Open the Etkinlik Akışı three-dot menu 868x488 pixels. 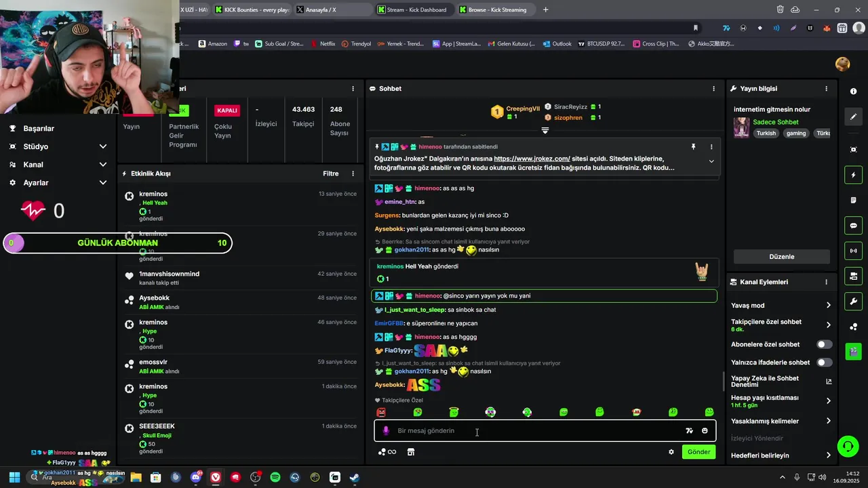point(353,174)
